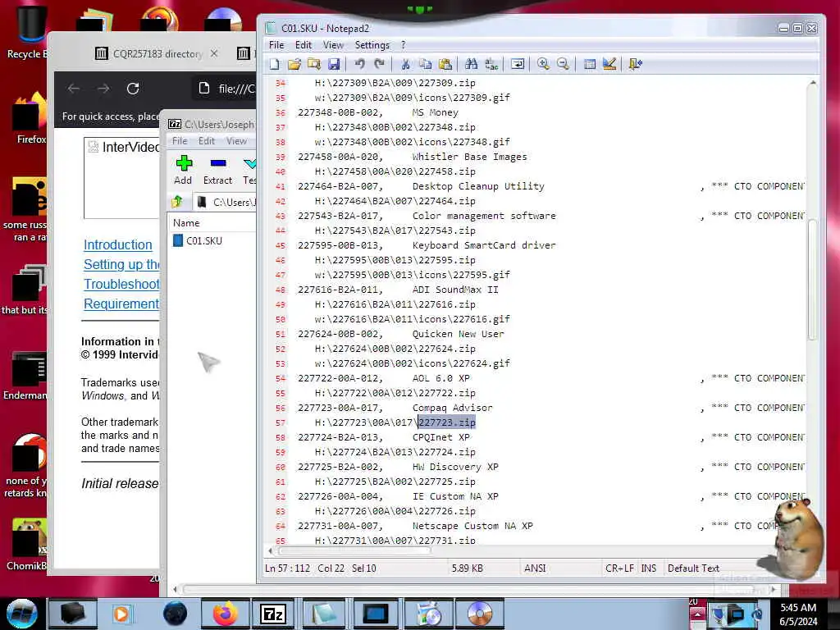The image size is (840, 630).
Task: Click the browser forward arrow
Action: click(x=103, y=89)
